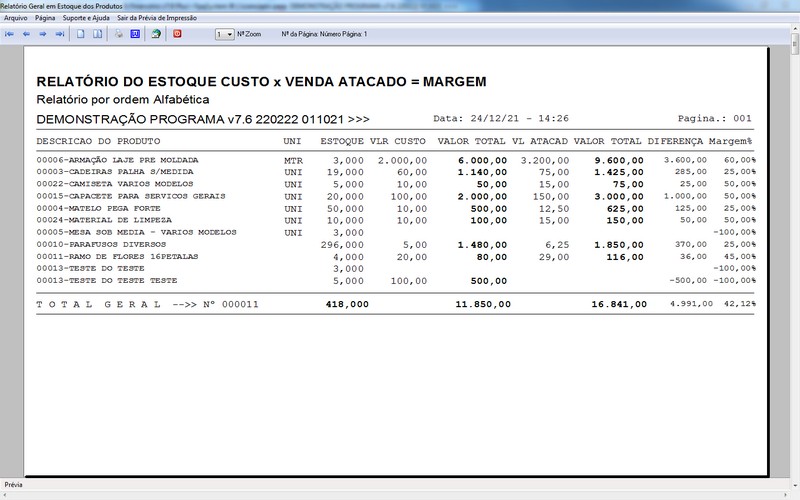Click the DIFERENÇA column header
The height and width of the screenshot is (500, 800).
(676, 141)
